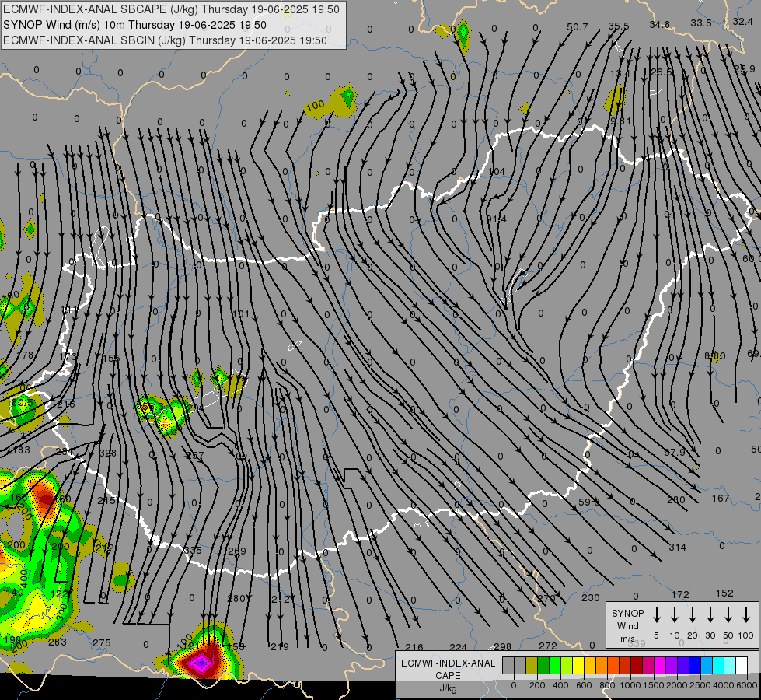Click the 6000 label under the colorbar
This screenshot has height=700, width=761.
746,685
